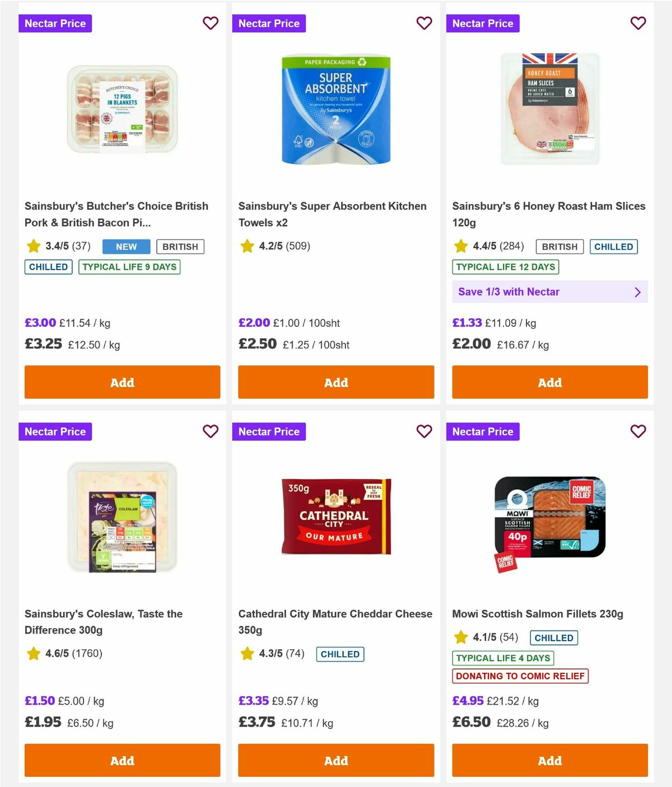Open Sainsbury's 6 Honey Roast Ham Slices page
The height and width of the screenshot is (787, 672).
(549, 214)
